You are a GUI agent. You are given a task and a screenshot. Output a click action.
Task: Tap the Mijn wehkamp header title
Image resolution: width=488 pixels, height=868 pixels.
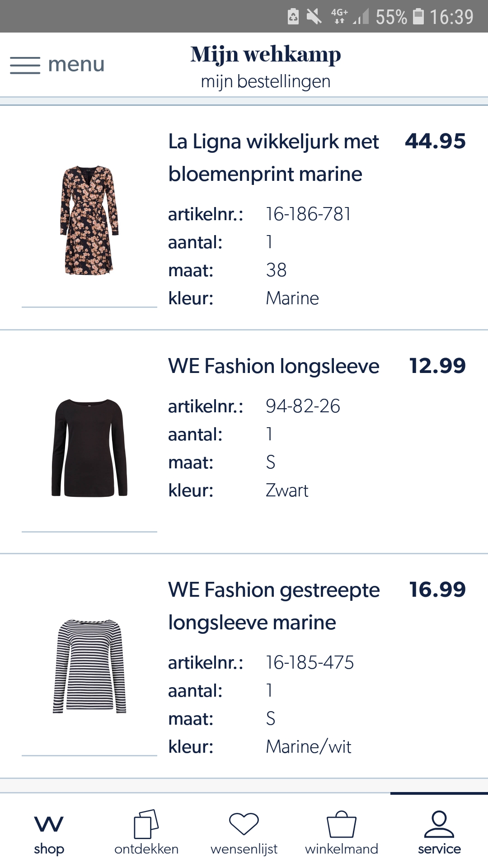click(x=265, y=55)
